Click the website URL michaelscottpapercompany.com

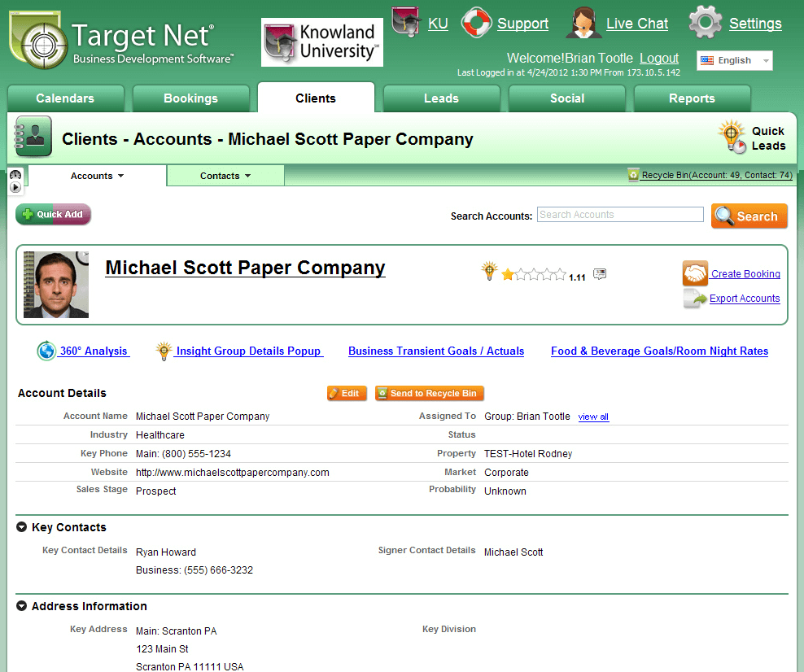pos(232,472)
